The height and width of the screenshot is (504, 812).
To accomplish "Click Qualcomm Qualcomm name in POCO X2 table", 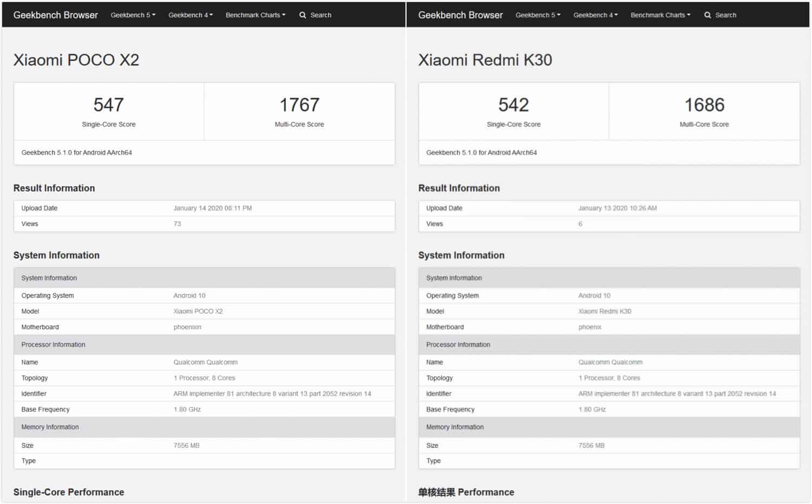I will pyautogui.click(x=206, y=362).
